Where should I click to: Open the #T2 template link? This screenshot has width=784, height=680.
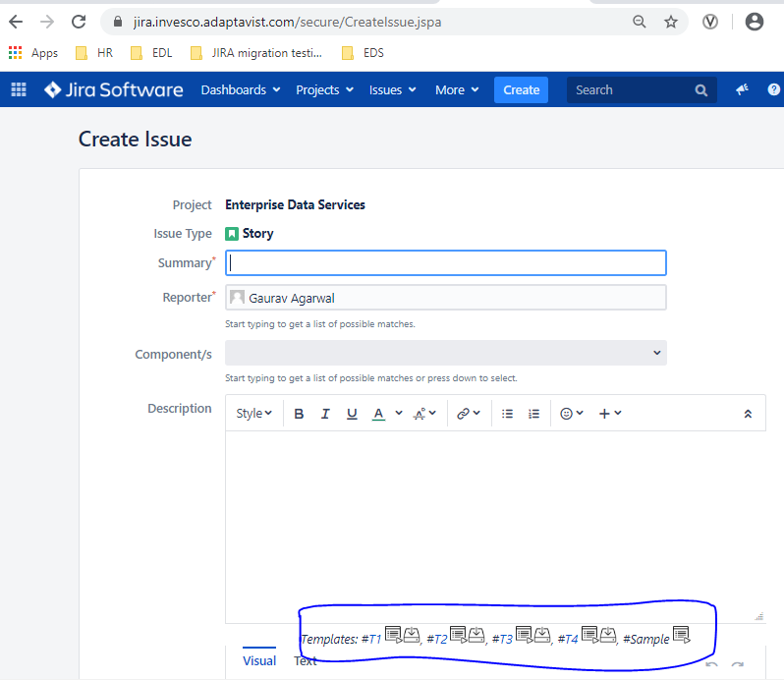(437, 639)
